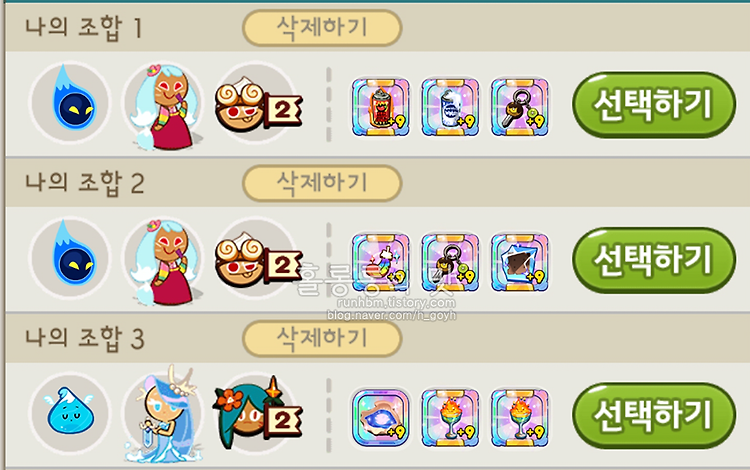750x470 pixels.
Task: Tap the last flaming goblet treasure in combination 3
Action: [520, 417]
